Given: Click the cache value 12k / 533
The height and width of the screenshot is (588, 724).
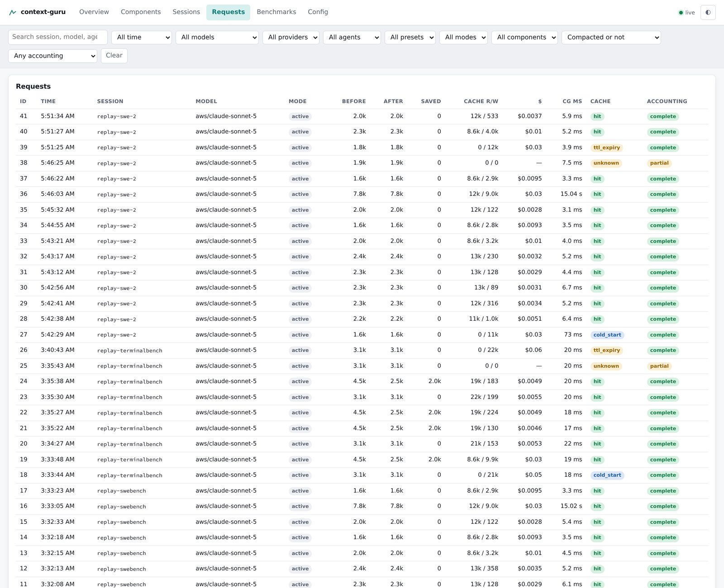Looking at the screenshot, I should tap(484, 116).
